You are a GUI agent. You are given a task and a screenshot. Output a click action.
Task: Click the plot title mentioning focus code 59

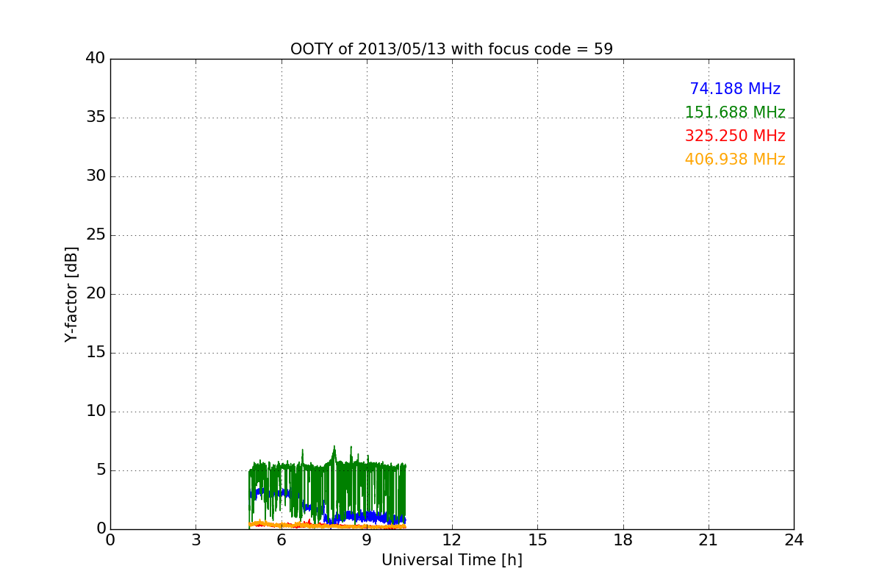[451, 49]
